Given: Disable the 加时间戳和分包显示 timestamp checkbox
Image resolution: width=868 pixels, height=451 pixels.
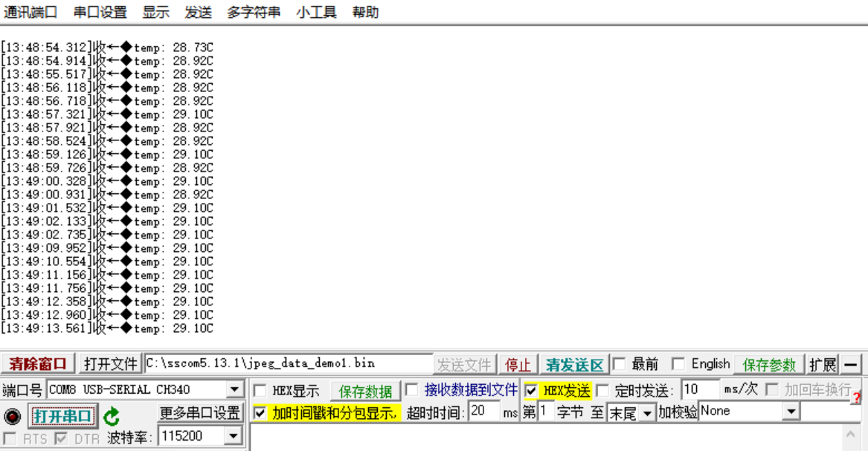Looking at the screenshot, I should point(260,415).
